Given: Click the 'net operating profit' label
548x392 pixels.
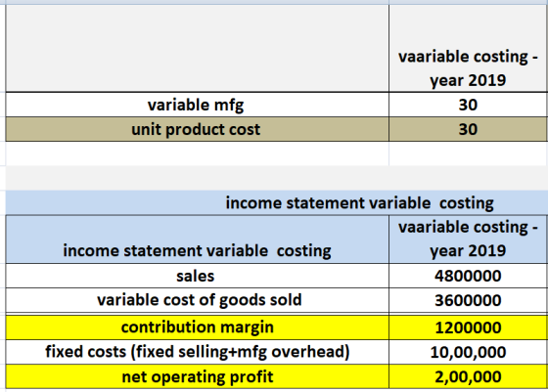Looking at the screenshot, I should coord(197,376).
